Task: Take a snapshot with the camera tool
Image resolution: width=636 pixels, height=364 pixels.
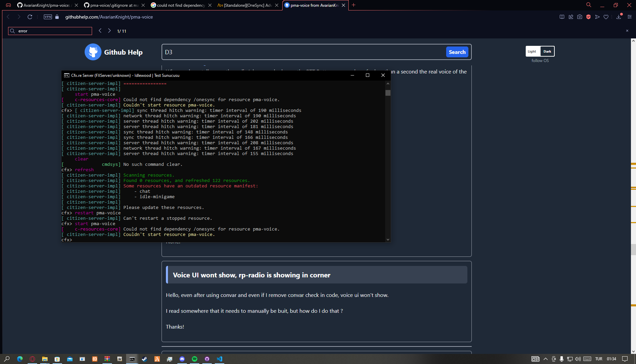Action: pos(580,17)
